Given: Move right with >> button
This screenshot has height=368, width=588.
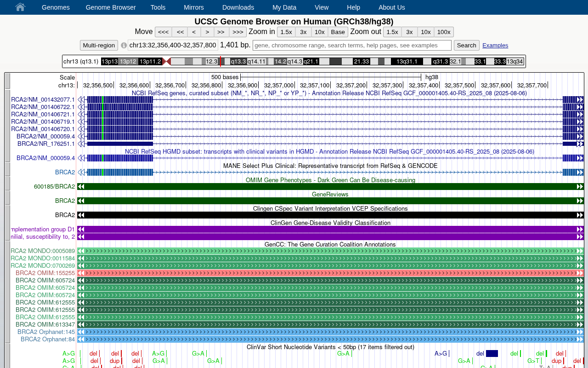Looking at the screenshot, I should pyautogui.click(x=221, y=32).
